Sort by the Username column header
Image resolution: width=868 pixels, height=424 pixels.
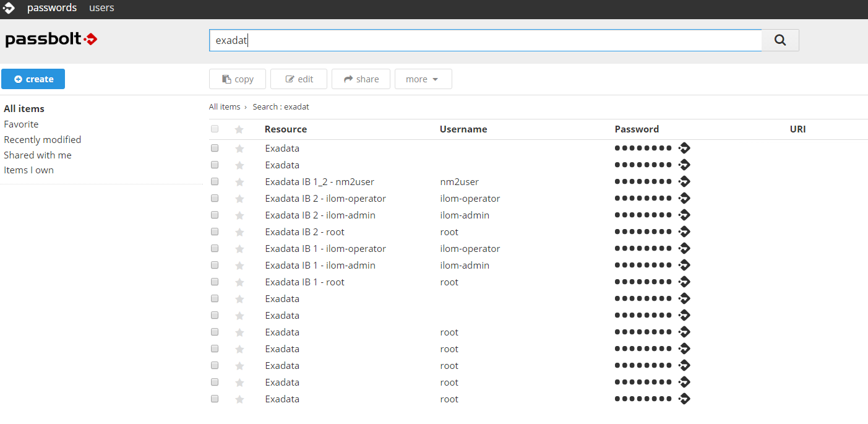pyautogui.click(x=463, y=129)
